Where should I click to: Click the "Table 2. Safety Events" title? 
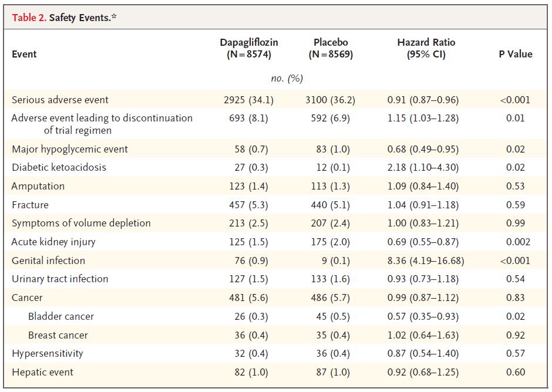65,16
